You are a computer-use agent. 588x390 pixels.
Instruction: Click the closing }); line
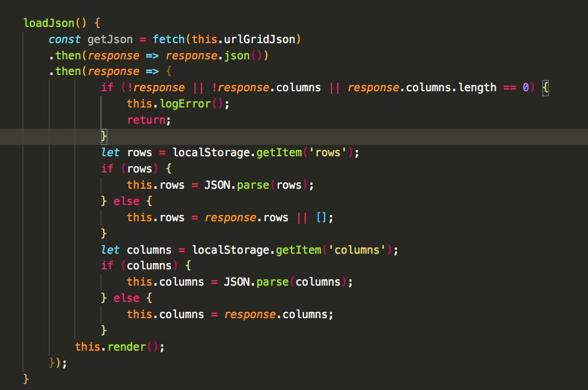coord(58,363)
